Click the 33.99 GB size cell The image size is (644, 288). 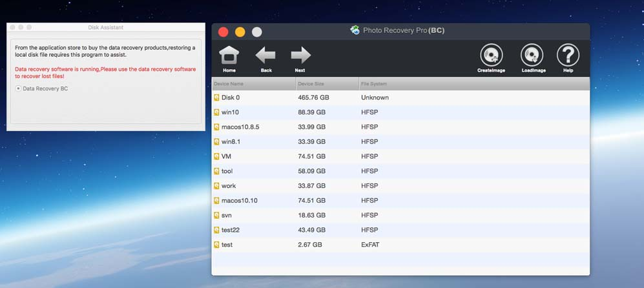(312, 127)
